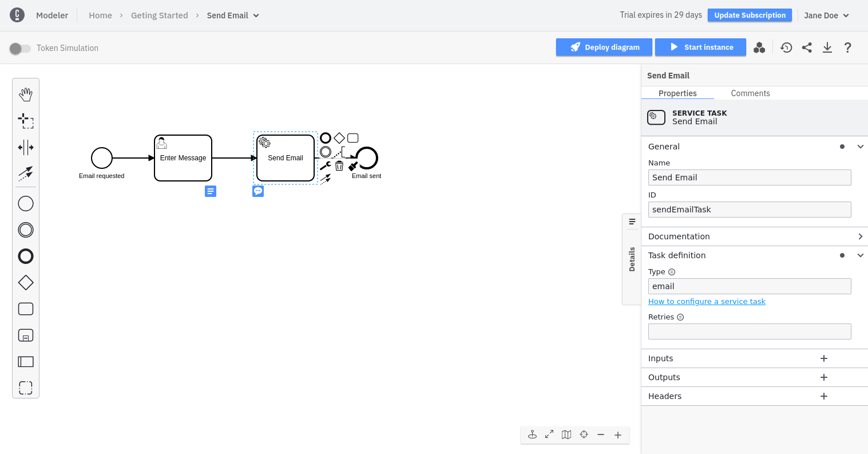The height and width of the screenshot is (454, 868).
Task: Create an expanded subprocess from the palette
Action: tap(26, 335)
